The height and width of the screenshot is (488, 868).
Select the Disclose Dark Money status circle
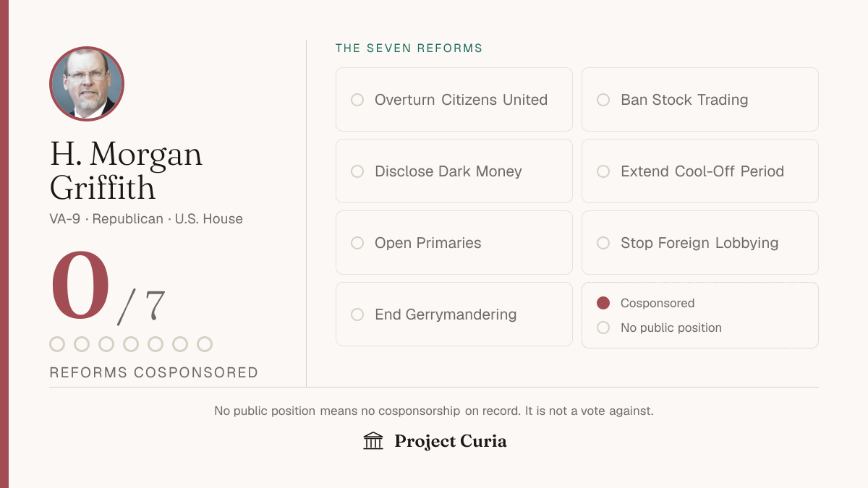tap(357, 171)
